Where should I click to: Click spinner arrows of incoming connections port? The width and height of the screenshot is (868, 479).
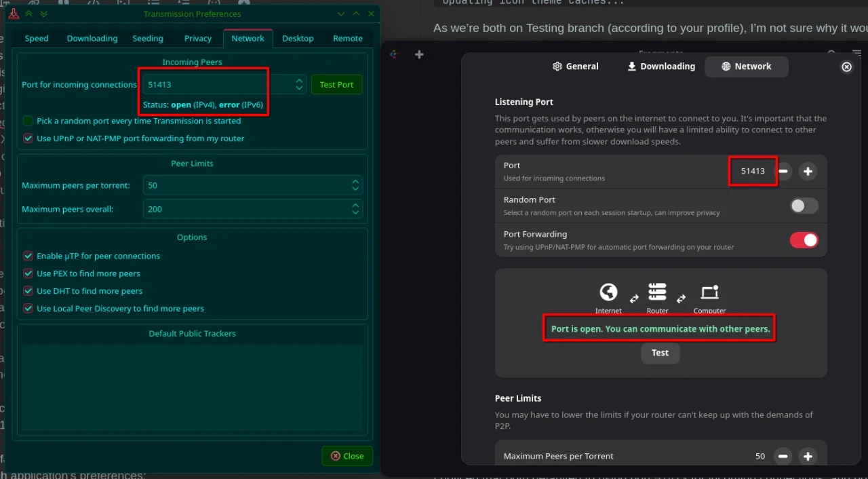[x=299, y=85]
